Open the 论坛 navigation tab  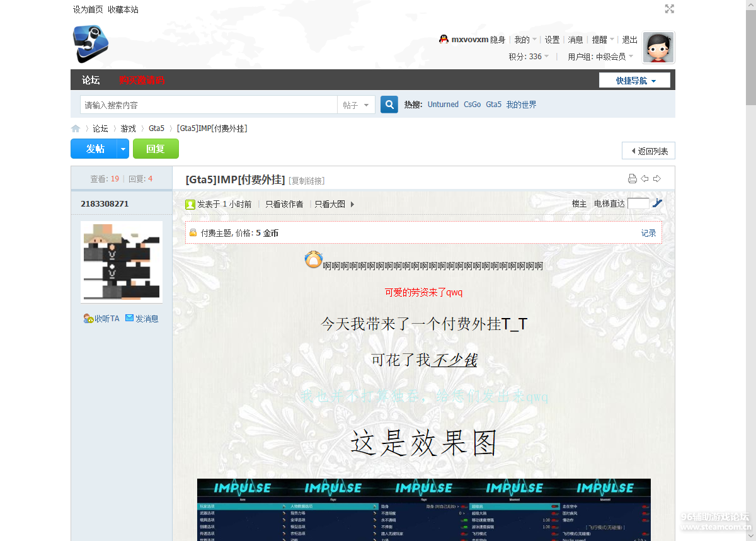(x=91, y=80)
